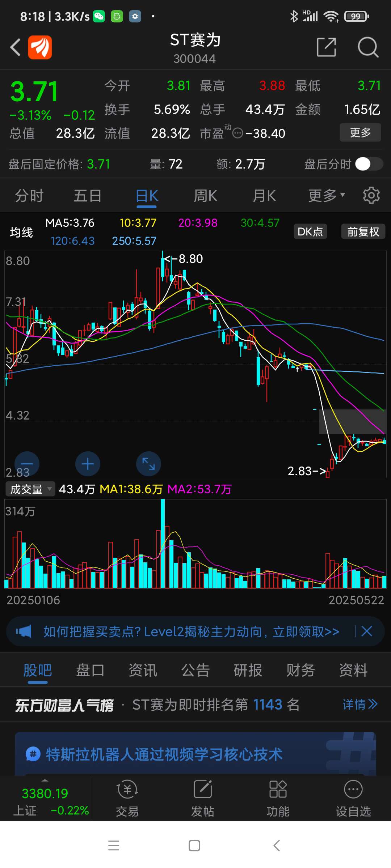Screen dimensions: 391x868
Task: Tap the hashtag topic icon
Action: [x=33, y=754]
